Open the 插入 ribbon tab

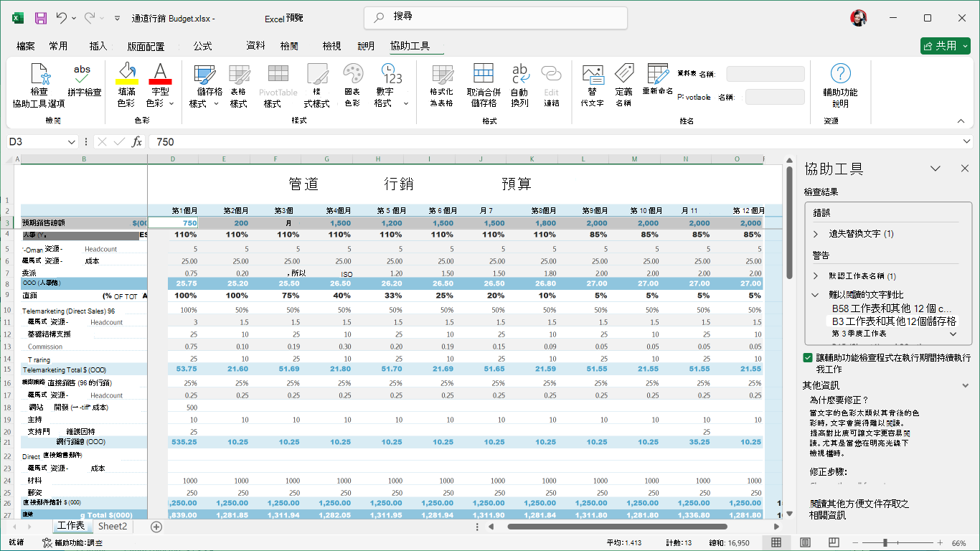(98, 46)
